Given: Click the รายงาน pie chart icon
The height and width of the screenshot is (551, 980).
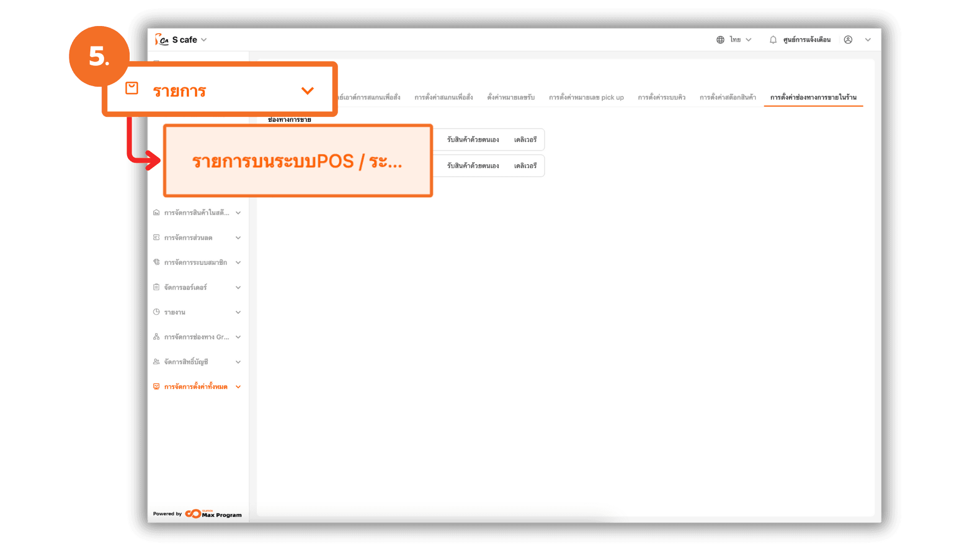Looking at the screenshot, I should point(156,312).
